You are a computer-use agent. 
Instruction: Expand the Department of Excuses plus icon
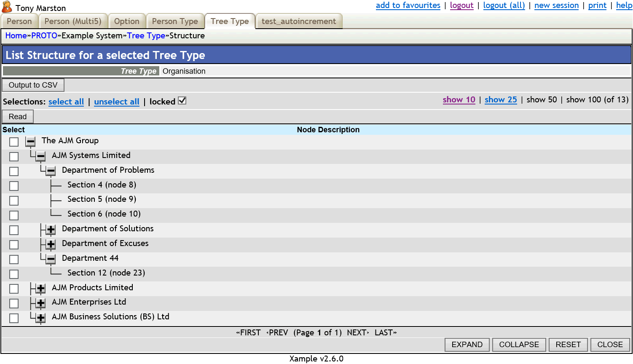(50, 245)
